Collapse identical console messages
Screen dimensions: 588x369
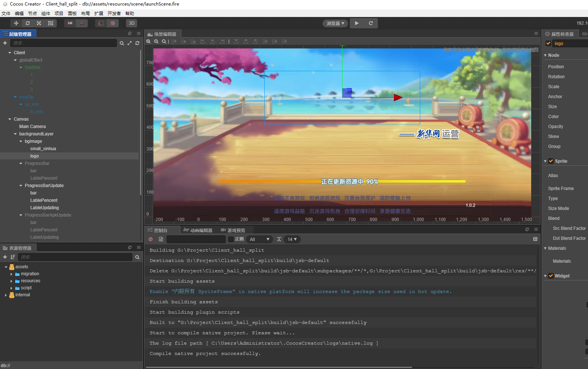(535, 239)
